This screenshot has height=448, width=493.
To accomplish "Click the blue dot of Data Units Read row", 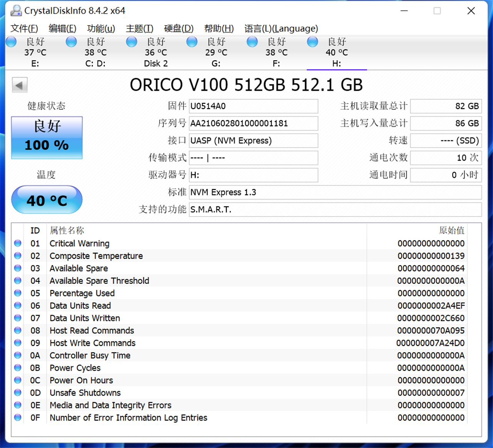I will [x=18, y=305].
